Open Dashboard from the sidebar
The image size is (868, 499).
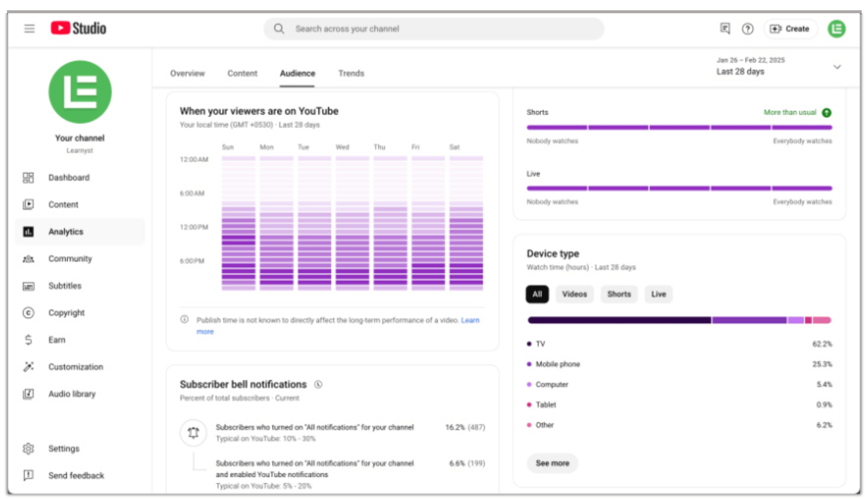[x=69, y=177]
